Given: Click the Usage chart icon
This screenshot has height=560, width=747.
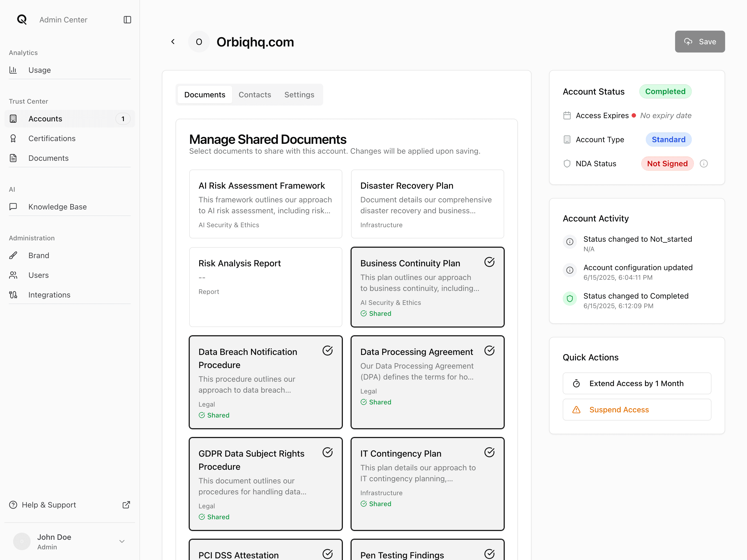Looking at the screenshot, I should 13,70.
